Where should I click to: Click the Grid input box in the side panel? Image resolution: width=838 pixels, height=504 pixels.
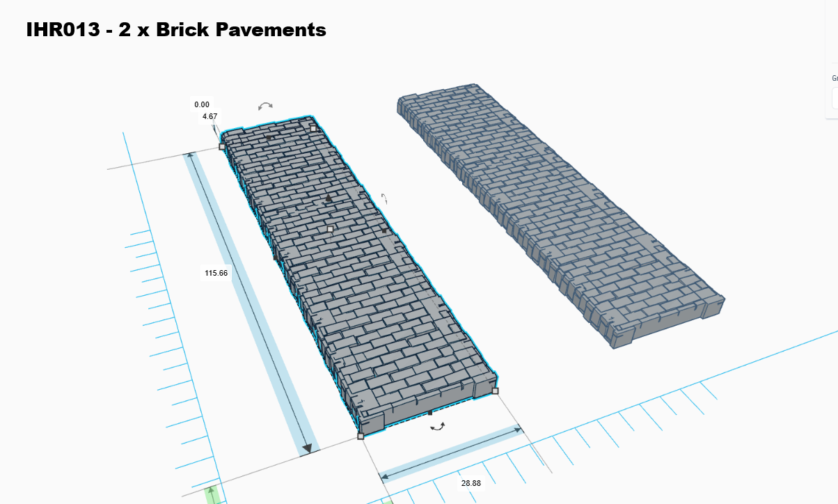[835, 98]
